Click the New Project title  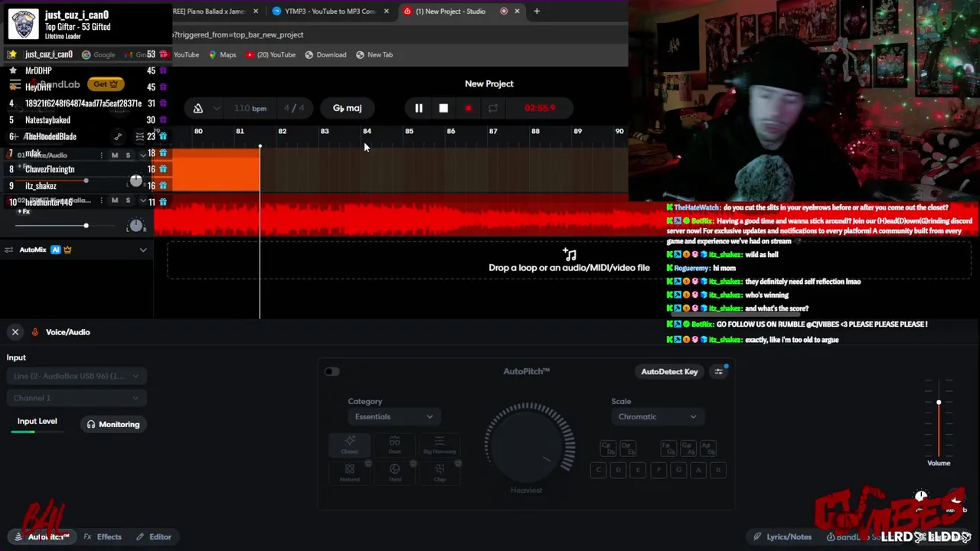(489, 83)
